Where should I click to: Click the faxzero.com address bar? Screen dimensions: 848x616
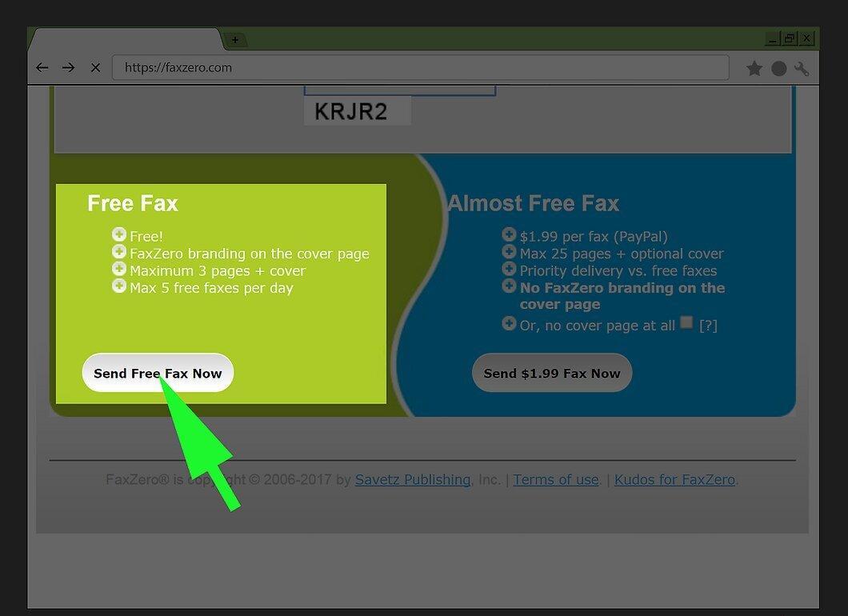pos(421,68)
